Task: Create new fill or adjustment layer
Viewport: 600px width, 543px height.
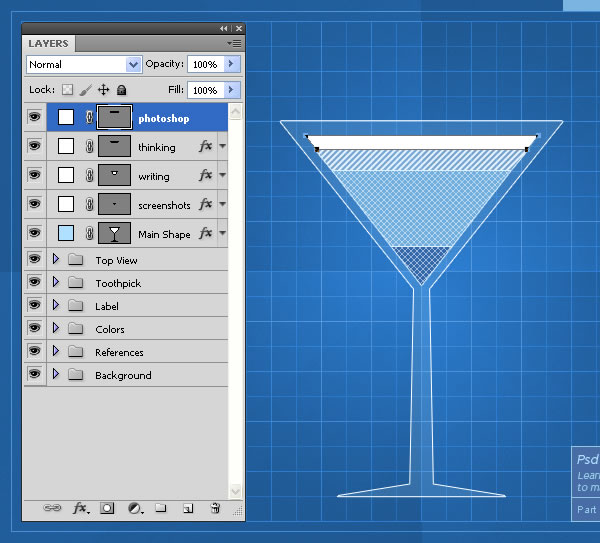Action: tap(135, 508)
